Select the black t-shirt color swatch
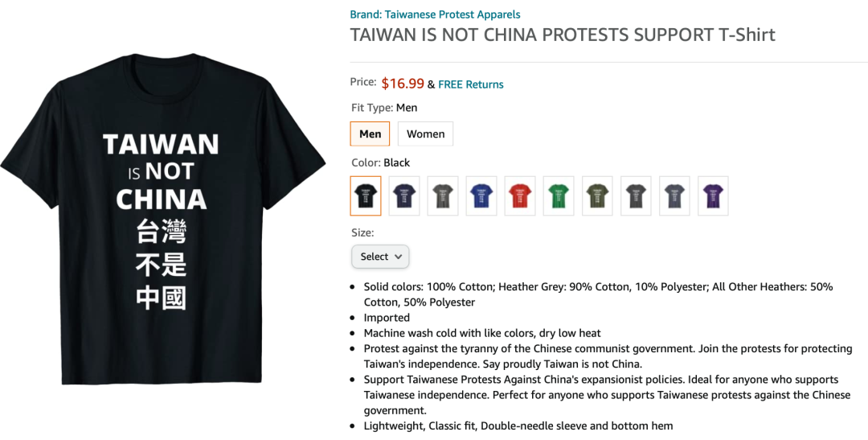868x440 pixels. pos(366,195)
